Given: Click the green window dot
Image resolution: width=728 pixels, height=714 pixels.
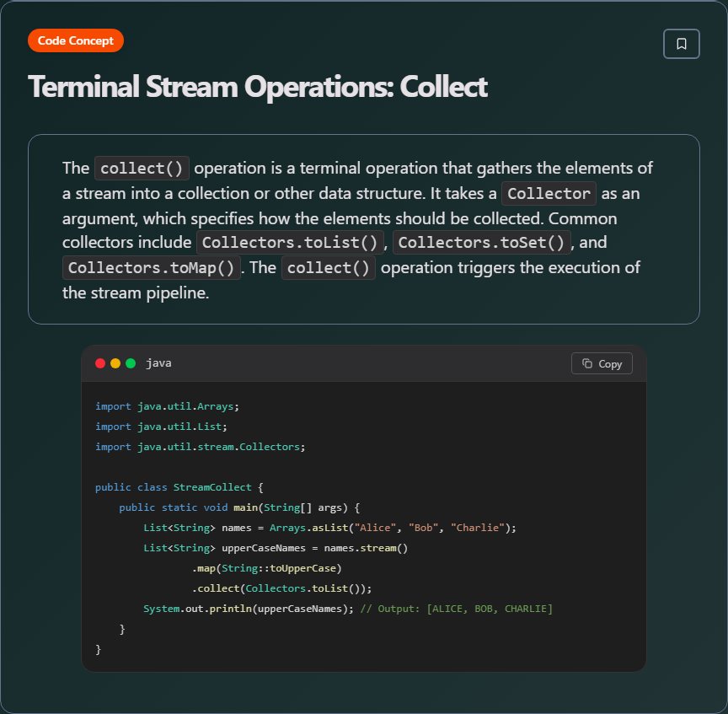Looking at the screenshot, I should click(x=131, y=363).
